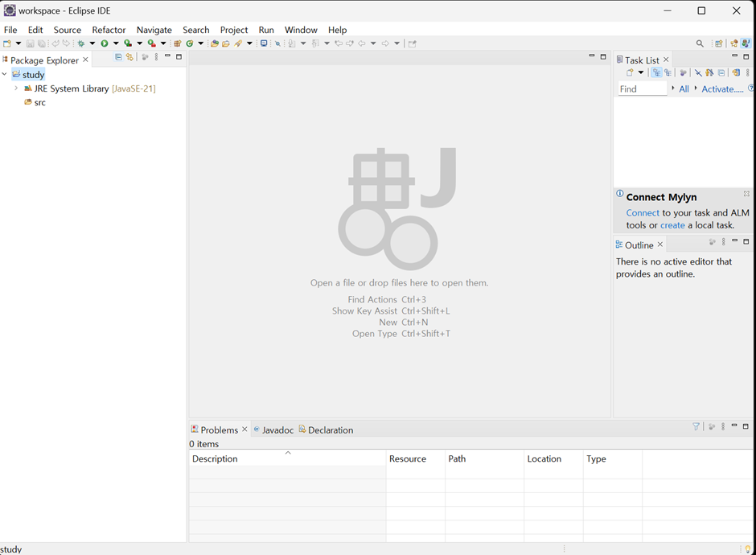The height and width of the screenshot is (555, 756).
Task: Toggle Categorized presentation in Task List
Action: point(657,73)
